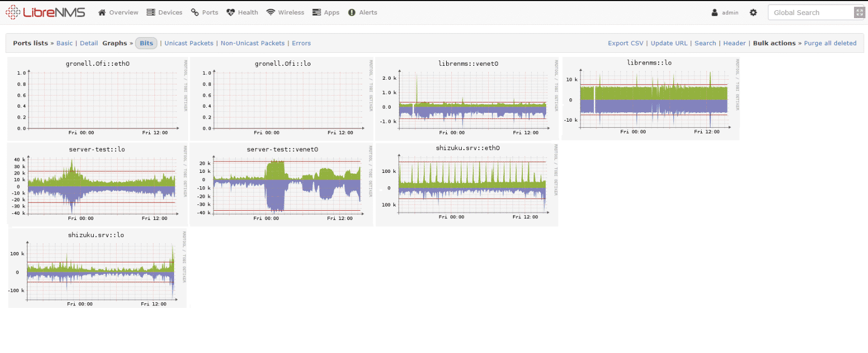Click the fullscreen icon beside Global Search
868x353 pixels.
(x=859, y=12)
